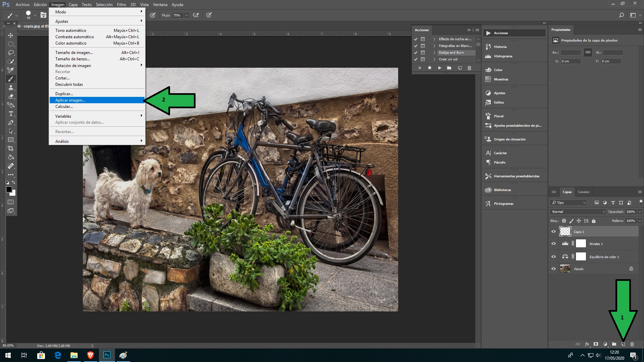Viewport: 644px width, 362px height.
Task: Click the Eraser tool icon
Action: [11, 96]
